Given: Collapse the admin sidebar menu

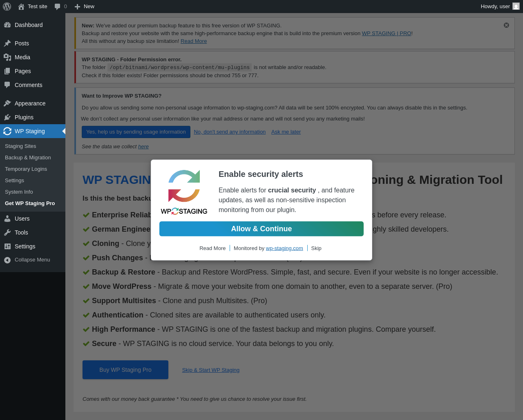Looking at the screenshot, I should [27, 260].
